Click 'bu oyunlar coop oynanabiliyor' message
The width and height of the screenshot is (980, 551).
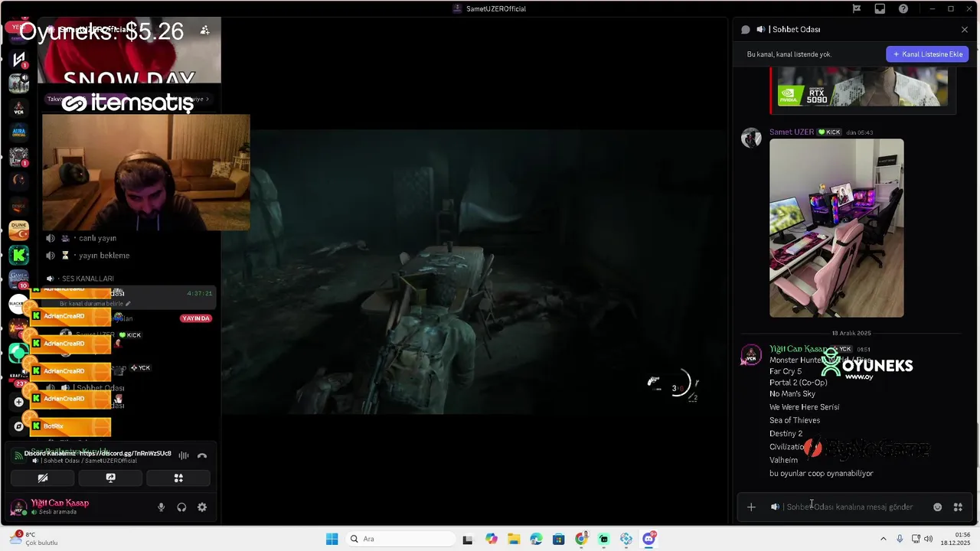[x=822, y=473]
